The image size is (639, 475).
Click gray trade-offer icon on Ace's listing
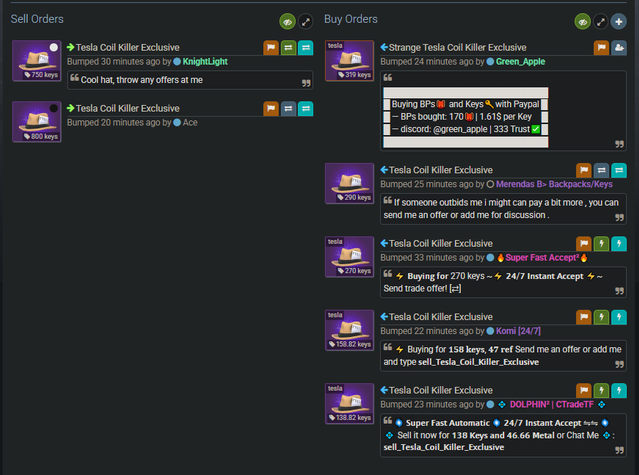[288, 109]
